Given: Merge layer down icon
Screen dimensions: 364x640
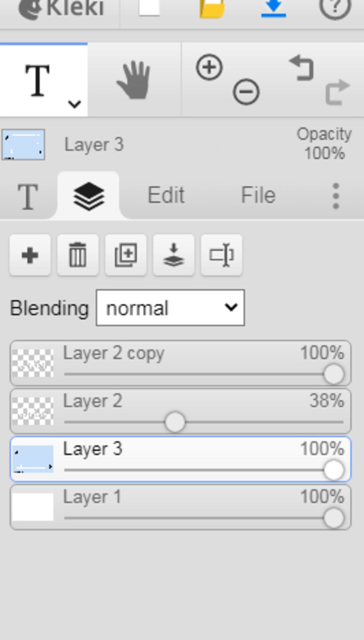Looking at the screenshot, I should 173,255.
